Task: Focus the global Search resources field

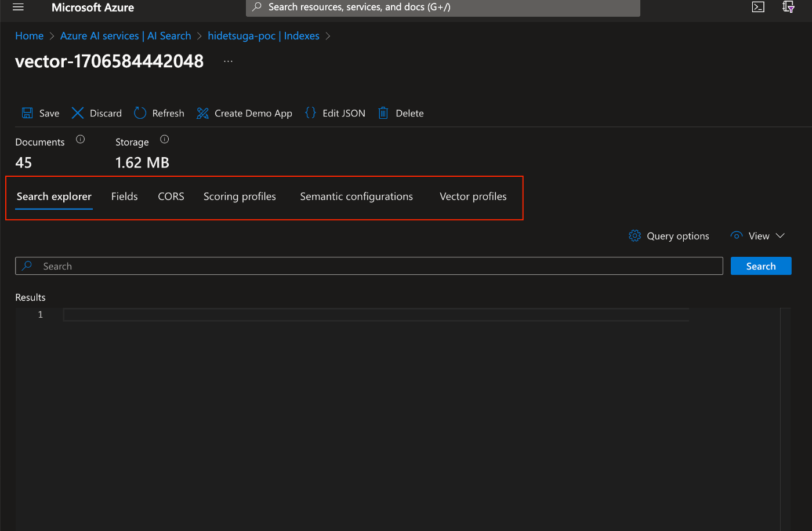Action: click(x=443, y=8)
